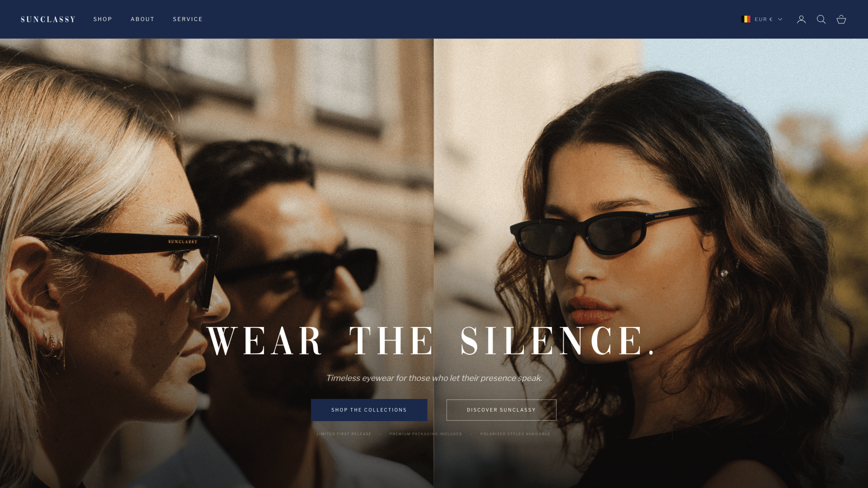The height and width of the screenshot is (488, 868).
Task: Click 'Premium Packaging Included' text
Action: [426, 434]
